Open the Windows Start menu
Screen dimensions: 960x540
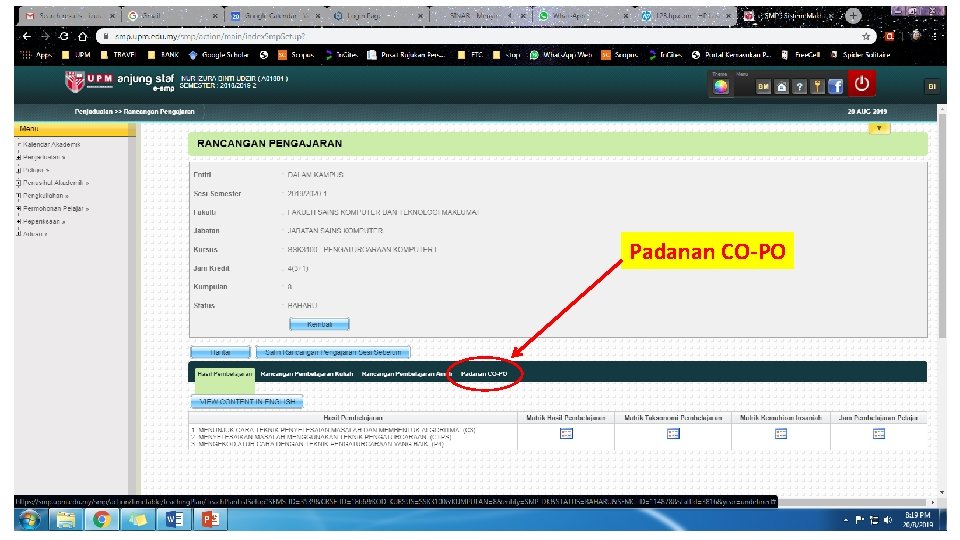coord(28,520)
